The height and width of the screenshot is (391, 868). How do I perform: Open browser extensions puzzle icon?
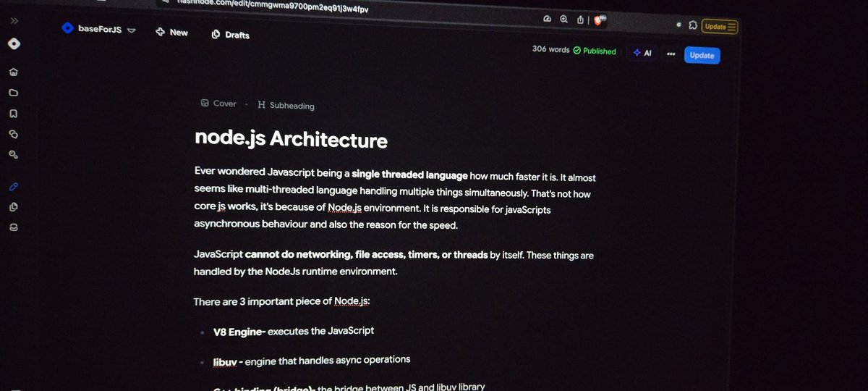click(693, 25)
